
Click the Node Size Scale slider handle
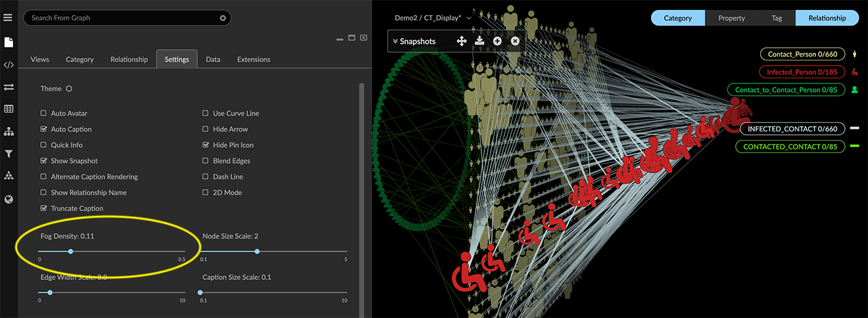tap(257, 251)
